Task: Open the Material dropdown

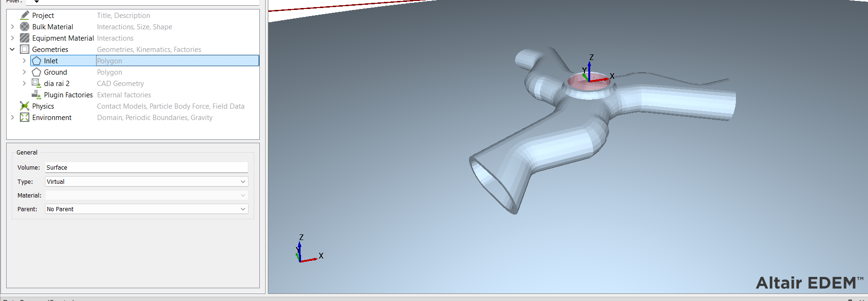Action: tap(146, 195)
